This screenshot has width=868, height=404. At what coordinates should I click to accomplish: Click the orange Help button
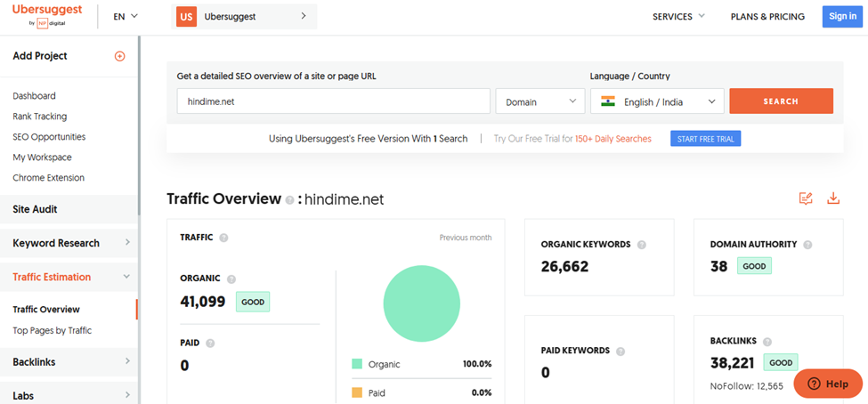[828, 384]
